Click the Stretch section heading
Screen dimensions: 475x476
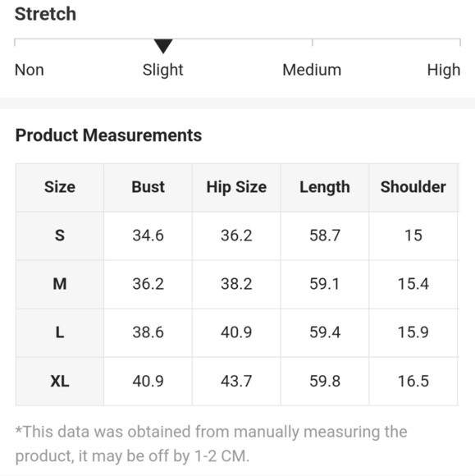pos(45,14)
